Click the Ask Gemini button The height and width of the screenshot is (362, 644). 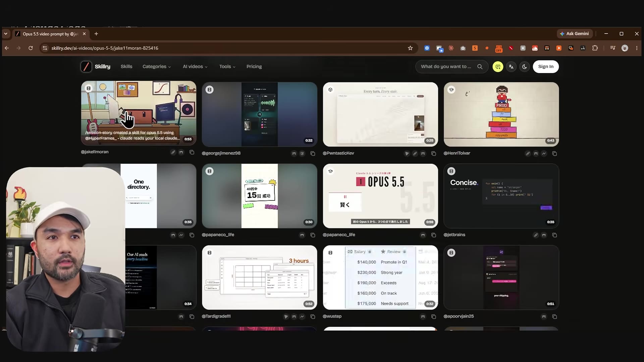click(x=574, y=34)
